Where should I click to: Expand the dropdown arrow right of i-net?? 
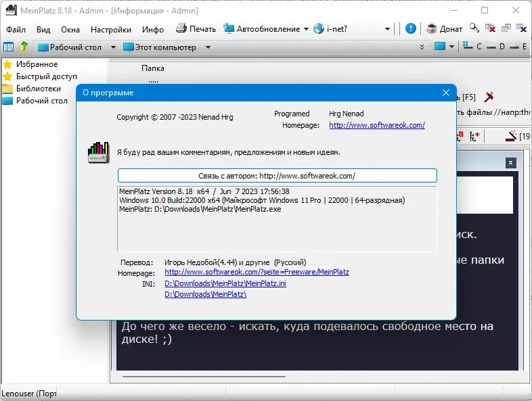pyautogui.click(x=387, y=29)
